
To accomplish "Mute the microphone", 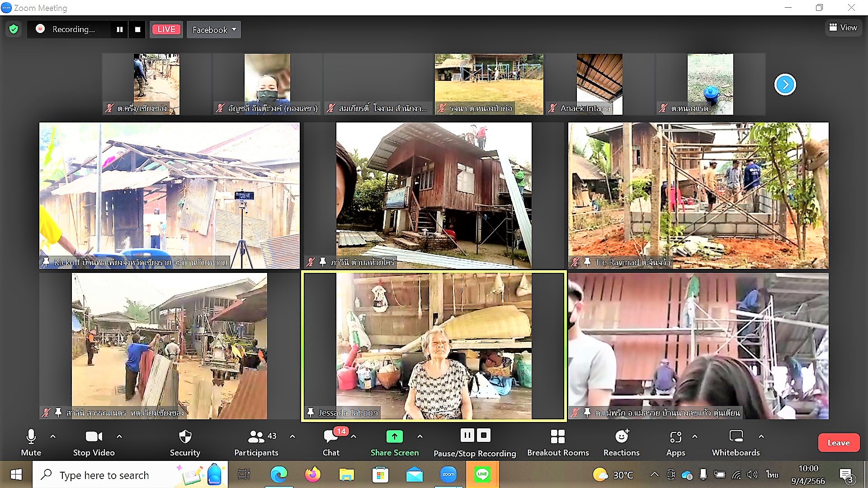I will 31,442.
